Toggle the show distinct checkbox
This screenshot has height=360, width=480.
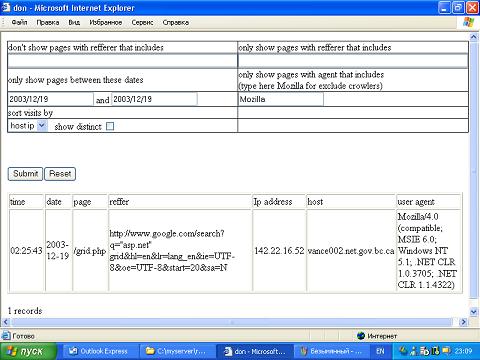[x=110, y=126]
